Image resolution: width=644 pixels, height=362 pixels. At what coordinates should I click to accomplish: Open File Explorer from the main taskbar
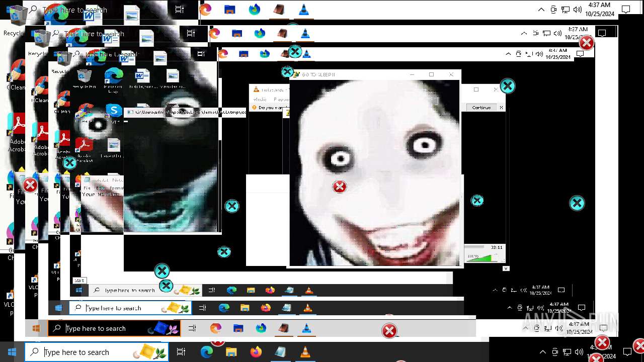click(231, 352)
